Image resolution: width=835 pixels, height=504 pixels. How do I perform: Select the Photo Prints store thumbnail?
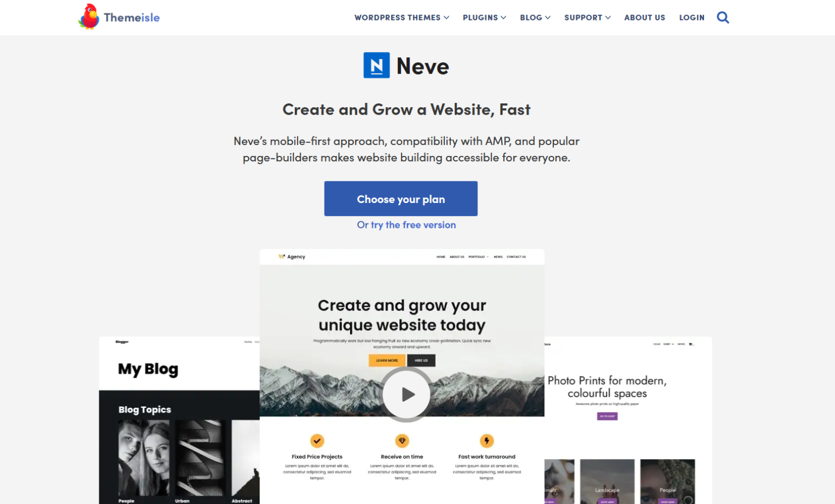pyautogui.click(x=628, y=420)
